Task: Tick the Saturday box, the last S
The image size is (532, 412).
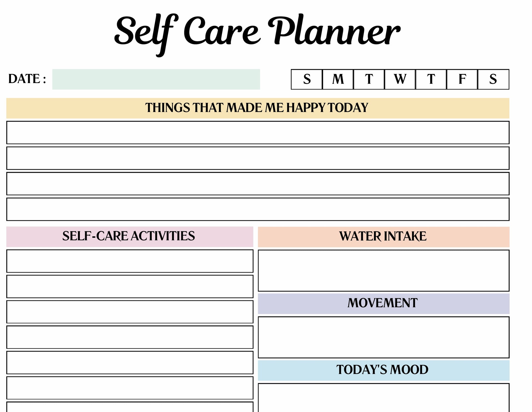Action: click(493, 79)
